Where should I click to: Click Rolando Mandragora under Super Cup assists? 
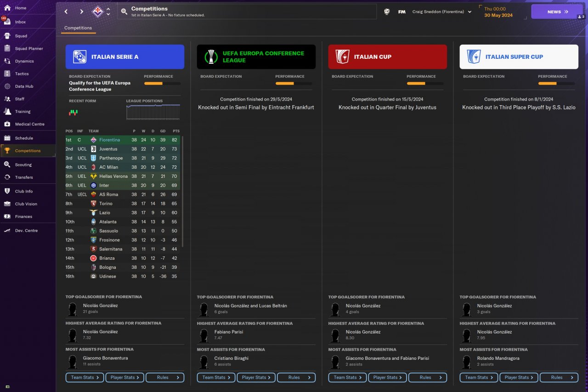click(499, 358)
